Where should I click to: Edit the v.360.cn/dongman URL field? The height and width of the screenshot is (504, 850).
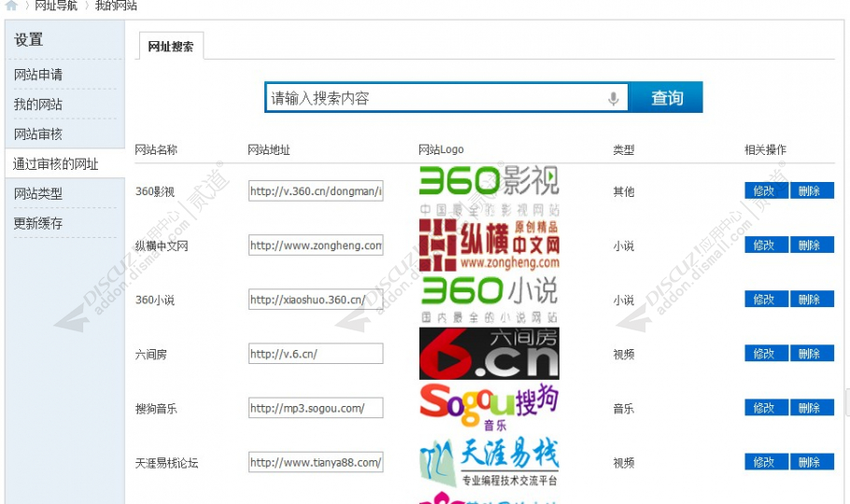point(316,190)
